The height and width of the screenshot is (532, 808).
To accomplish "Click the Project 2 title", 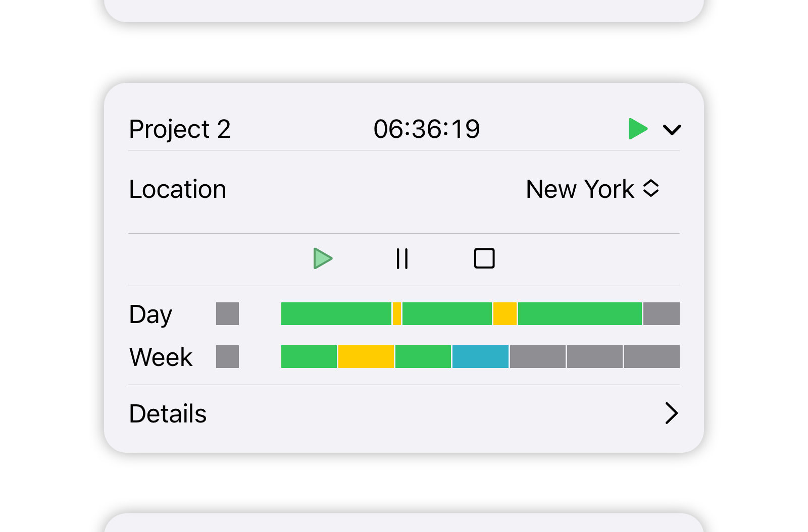I will click(180, 129).
